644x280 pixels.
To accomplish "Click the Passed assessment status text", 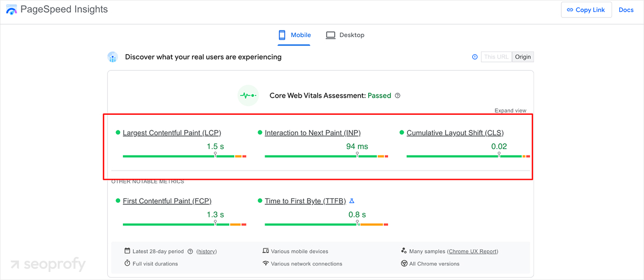I will click(379, 95).
